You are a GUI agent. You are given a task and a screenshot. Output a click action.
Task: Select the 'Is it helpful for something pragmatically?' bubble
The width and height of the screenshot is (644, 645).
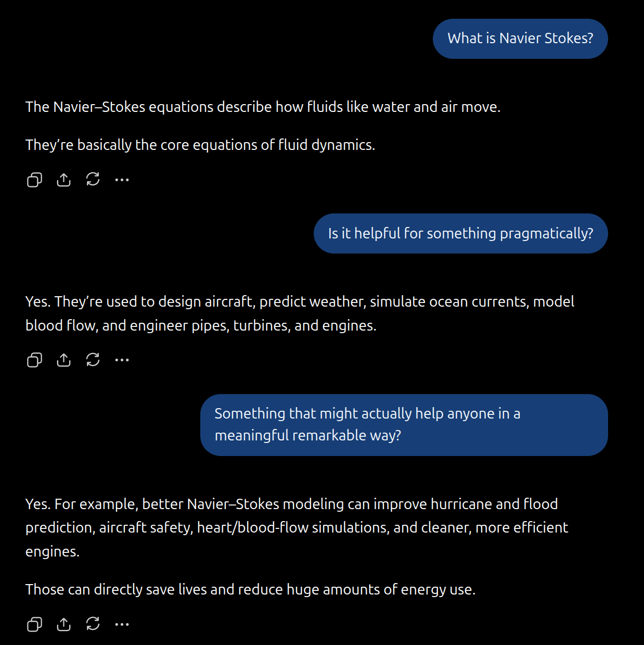click(x=460, y=233)
